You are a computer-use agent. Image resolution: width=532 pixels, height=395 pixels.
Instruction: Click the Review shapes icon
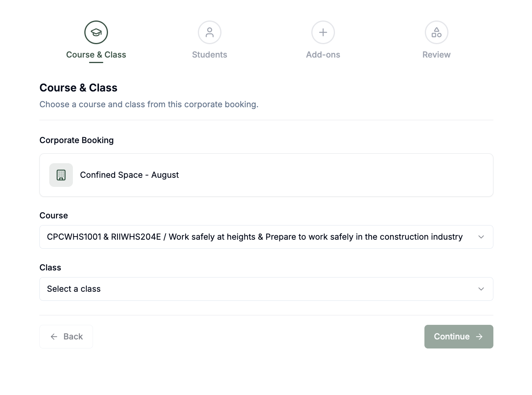tap(437, 32)
